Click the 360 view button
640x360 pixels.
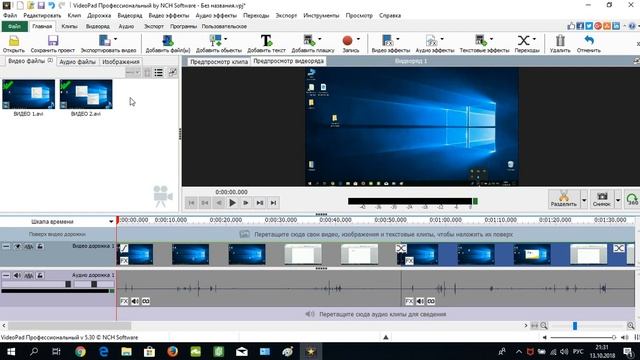[632, 199]
